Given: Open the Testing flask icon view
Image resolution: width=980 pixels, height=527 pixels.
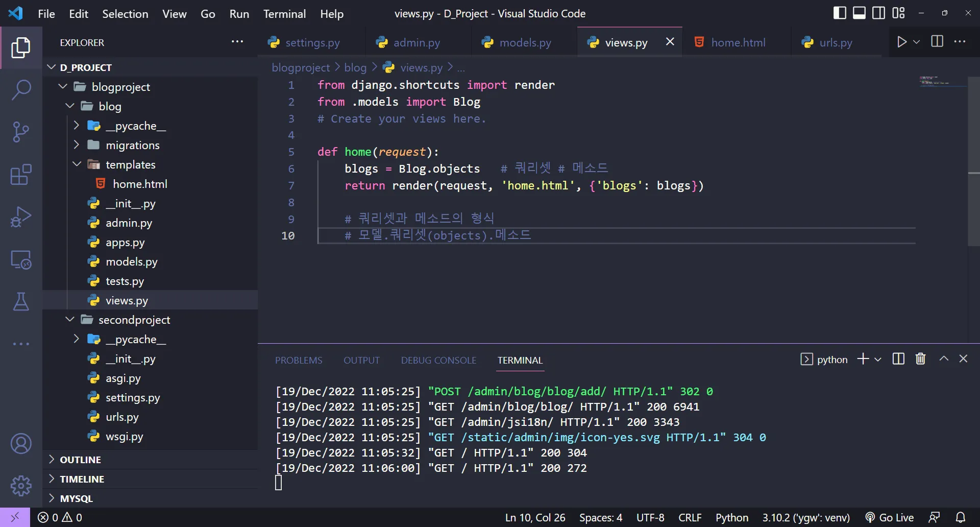Looking at the screenshot, I should coord(21,302).
